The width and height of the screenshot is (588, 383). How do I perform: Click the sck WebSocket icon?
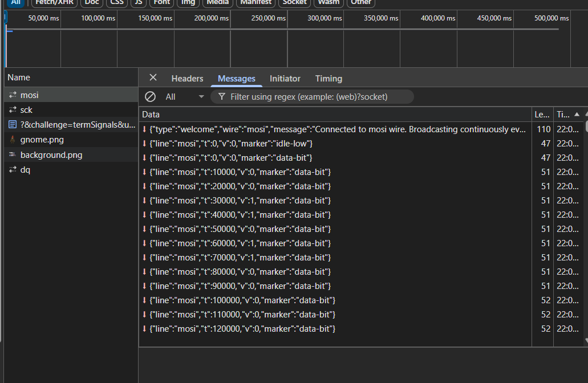point(13,110)
